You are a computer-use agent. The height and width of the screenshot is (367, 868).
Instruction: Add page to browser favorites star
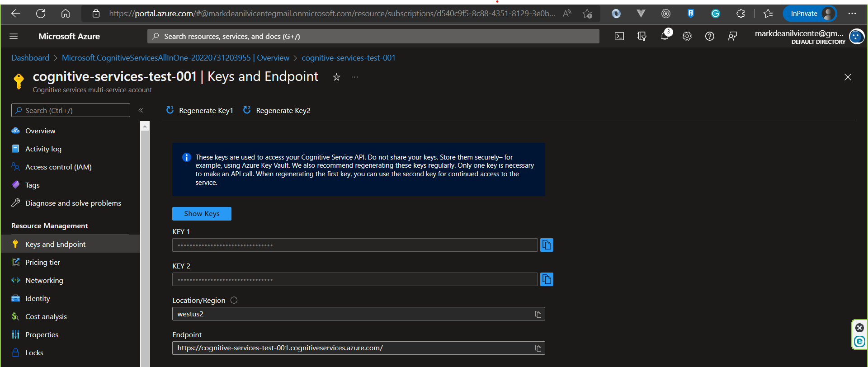point(587,14)
